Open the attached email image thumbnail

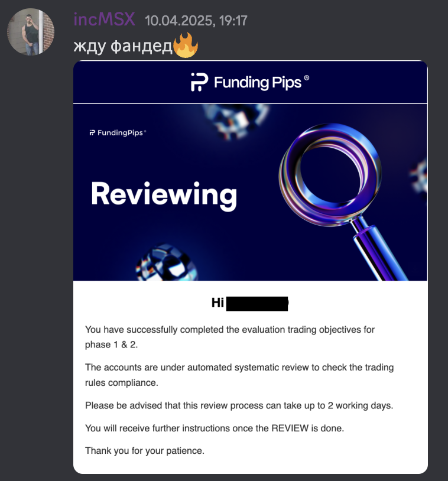[251, 267]
